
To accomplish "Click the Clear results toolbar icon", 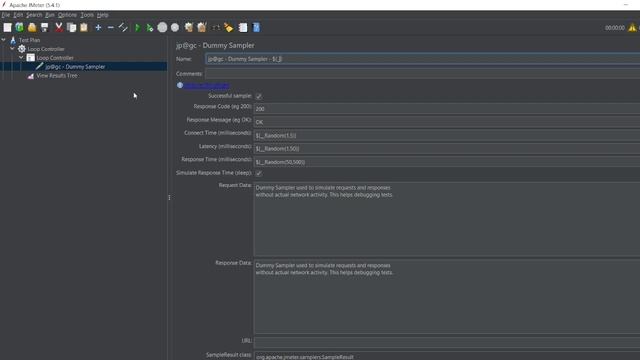I will point(189,27).
